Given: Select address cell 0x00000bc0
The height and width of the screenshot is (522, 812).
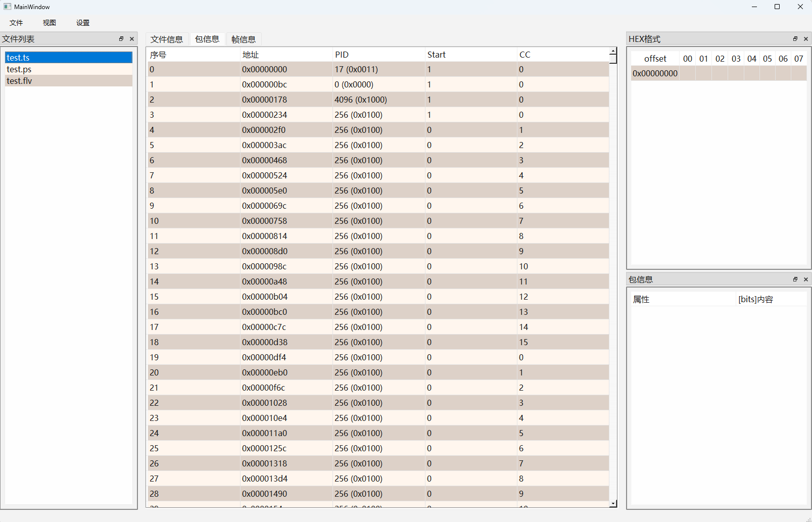Looking at the screenshot, I should tap(286, 312).
